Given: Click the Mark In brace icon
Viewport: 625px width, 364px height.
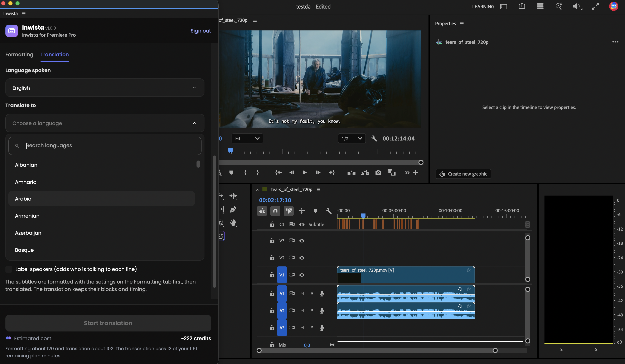Looking at the screenshot, I should [245, 172].
